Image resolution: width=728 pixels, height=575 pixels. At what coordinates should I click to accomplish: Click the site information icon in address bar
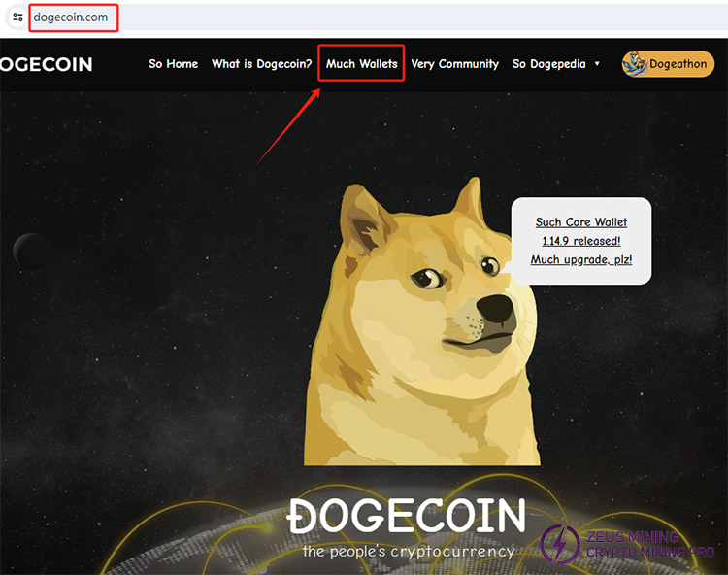pos(17,17)
